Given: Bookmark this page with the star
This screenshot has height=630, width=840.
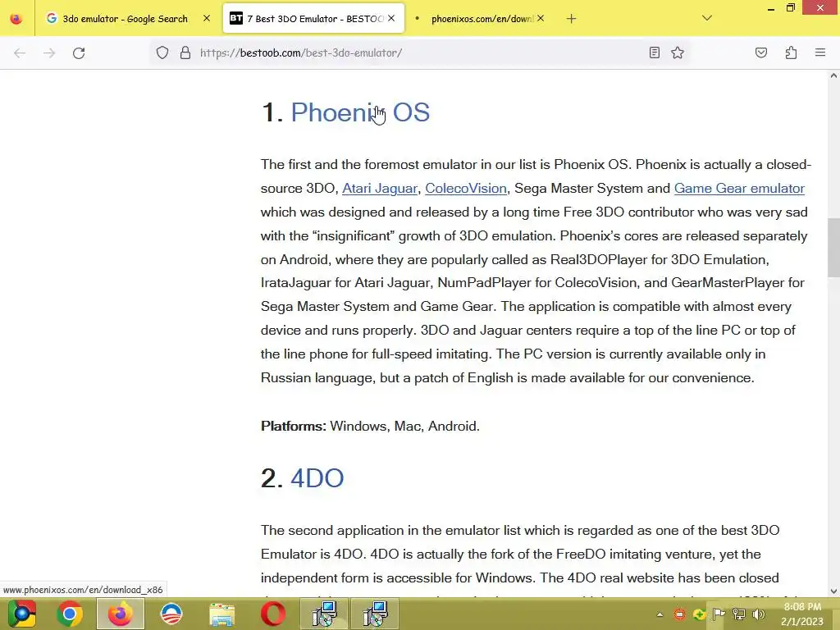Looking at the screenshot, I should 678,52.
